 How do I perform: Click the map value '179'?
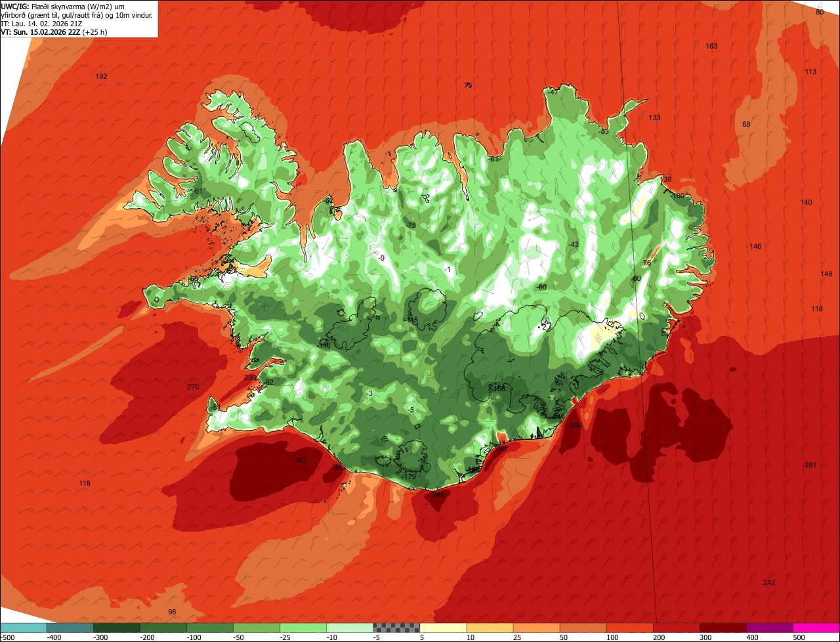(x=410, y=477)
